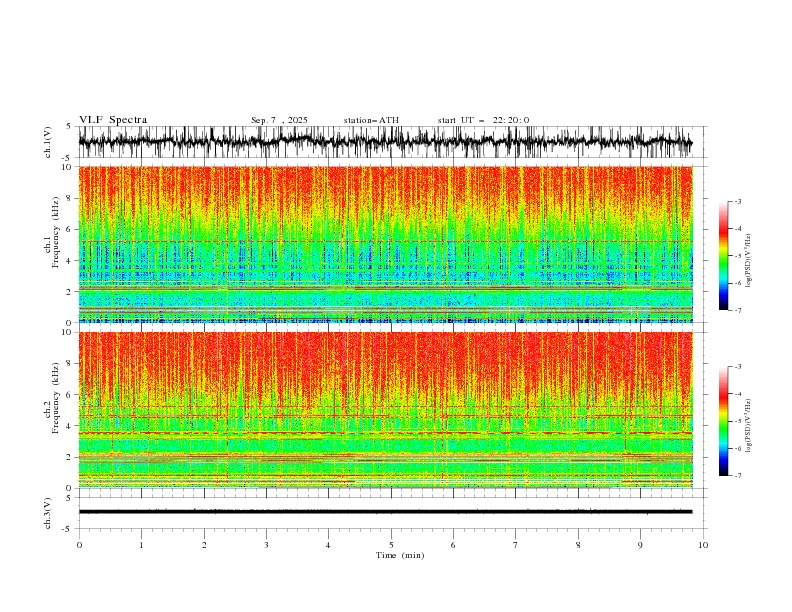Click inside the ch.1 spectrogram panel

[x=386, y=244]
